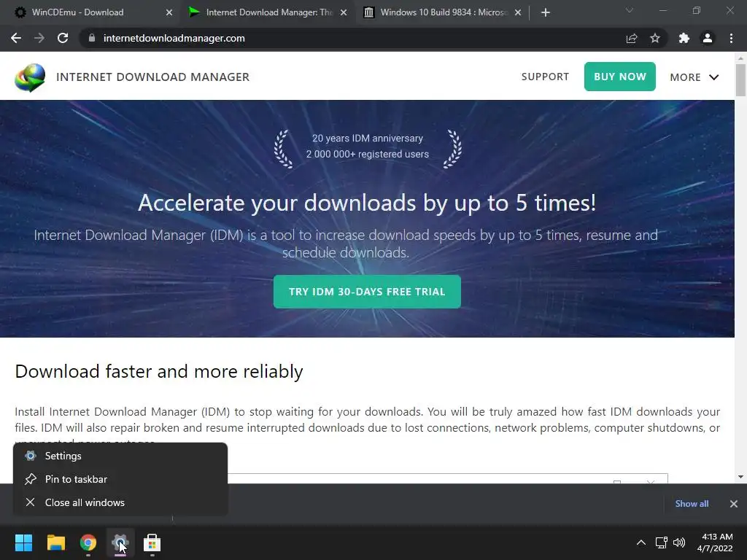This screenshot has height=560, width=747.
Task: Open the tab search chevron in title bar
Action: coord(630,10)
